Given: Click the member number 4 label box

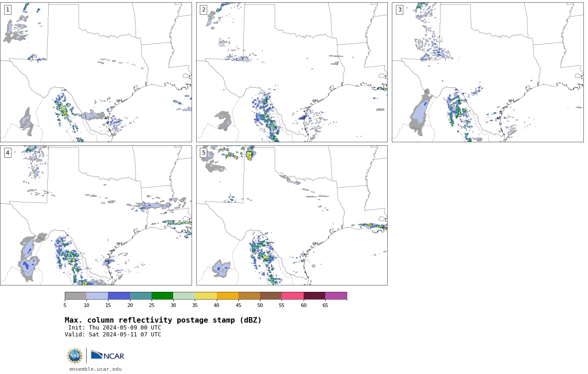Looking at the screenshot, I should [x=7, y=153].
